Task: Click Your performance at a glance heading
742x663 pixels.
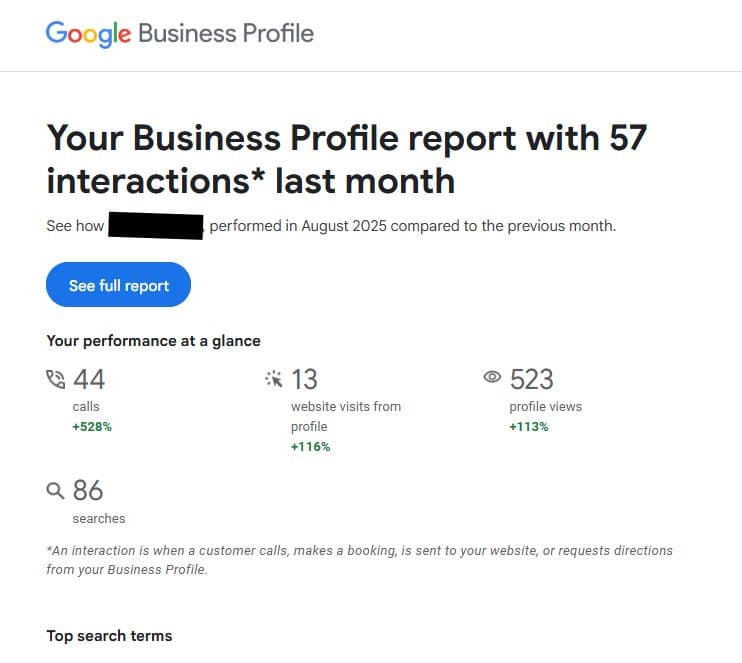Action: click(x=153, y=341)
